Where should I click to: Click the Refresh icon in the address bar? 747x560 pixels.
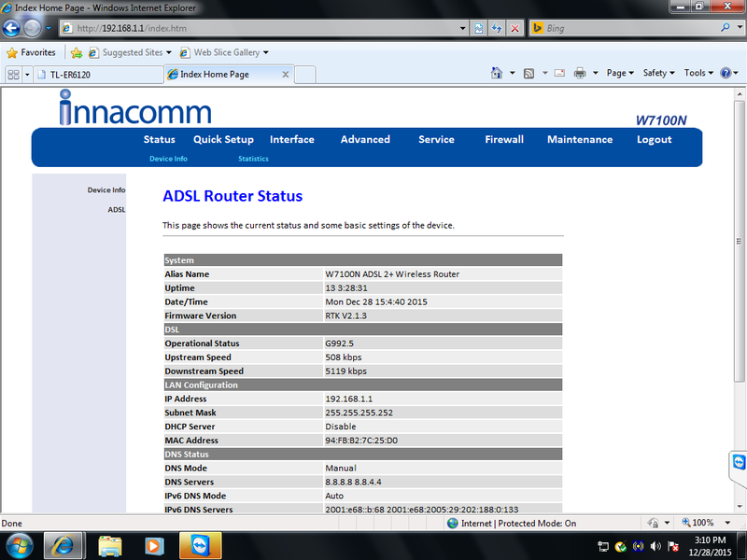(x=497, y=28)
